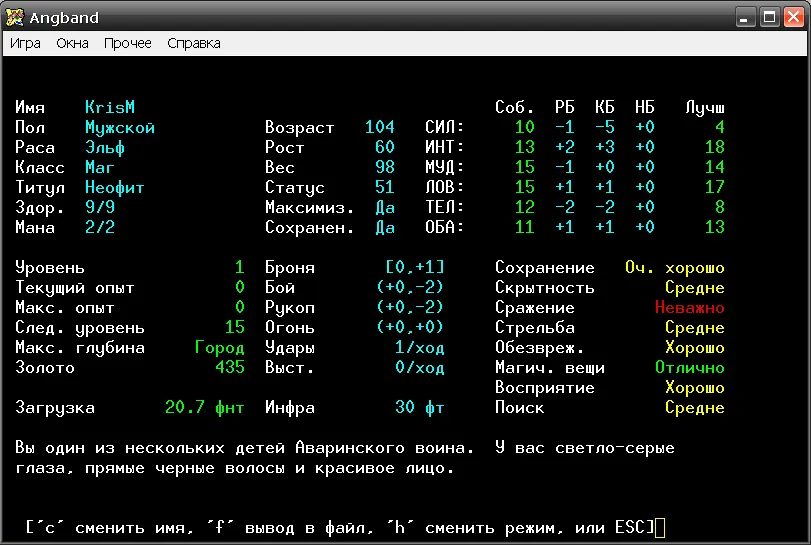
Task: Click the Angband title bar text
Action: pos(64,17)
